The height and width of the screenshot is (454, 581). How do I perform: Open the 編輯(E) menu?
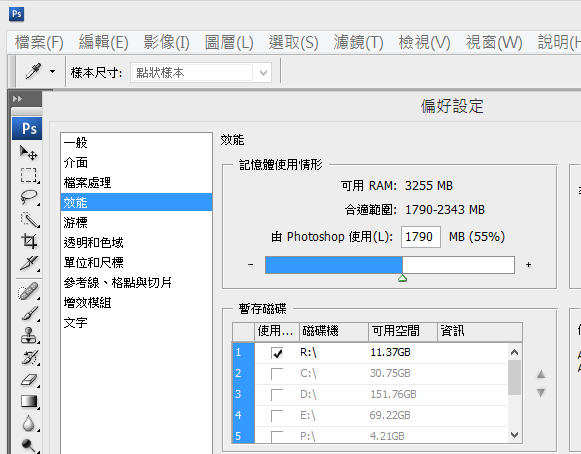(103, 42)
